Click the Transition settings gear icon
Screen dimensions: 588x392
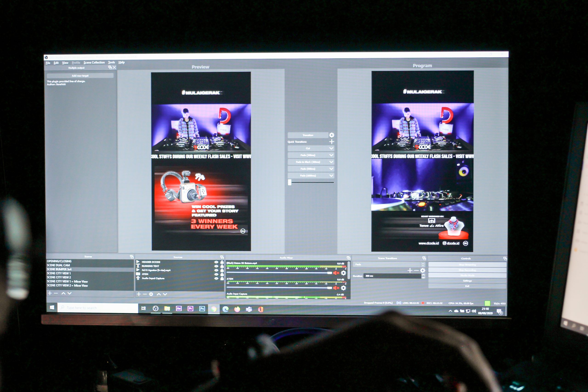click(x=332, y=135)
